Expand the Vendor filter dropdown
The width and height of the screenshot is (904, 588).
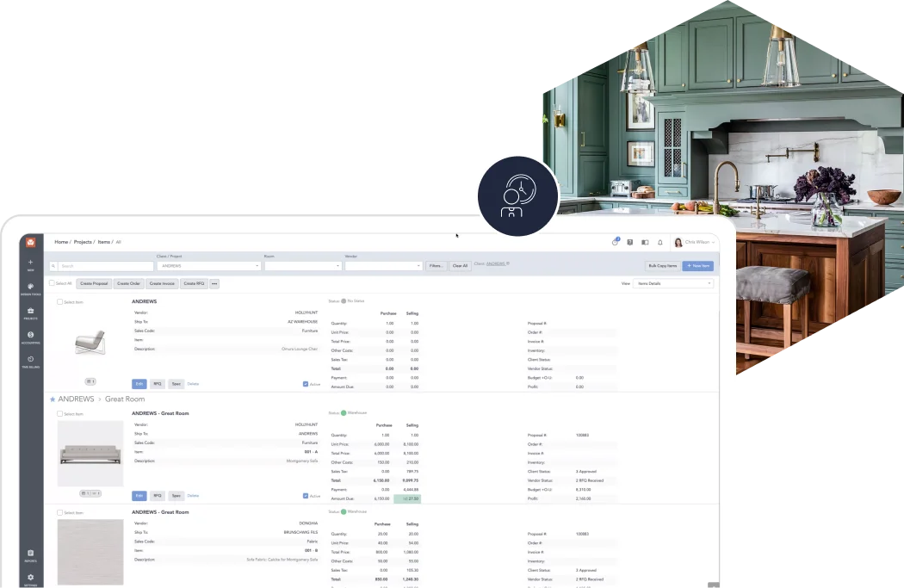tap(383, 265)
